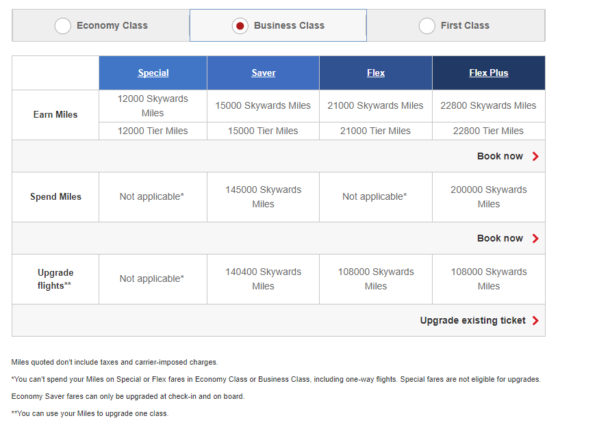The height and width of the screenshot is (429, 610).
Task: Click the footnote about Special or Flex fares
Action: coord(276,379)
